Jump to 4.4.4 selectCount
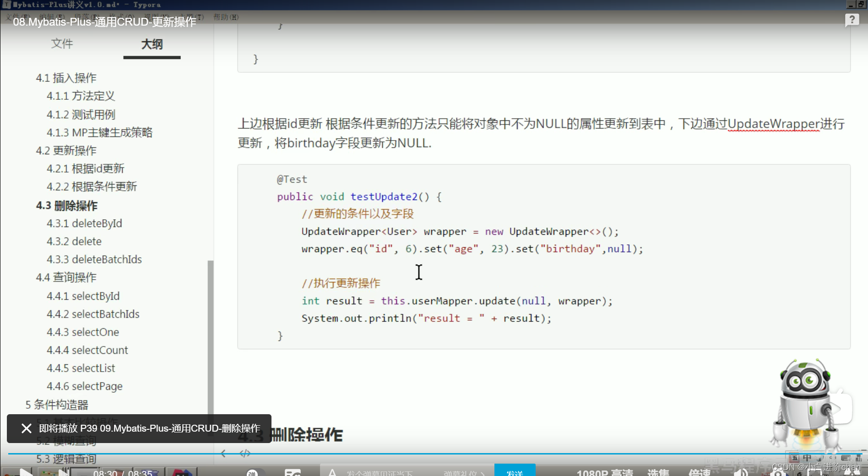Image resolution: width=868 pixels, height=476 pixels. click(87, 350)
